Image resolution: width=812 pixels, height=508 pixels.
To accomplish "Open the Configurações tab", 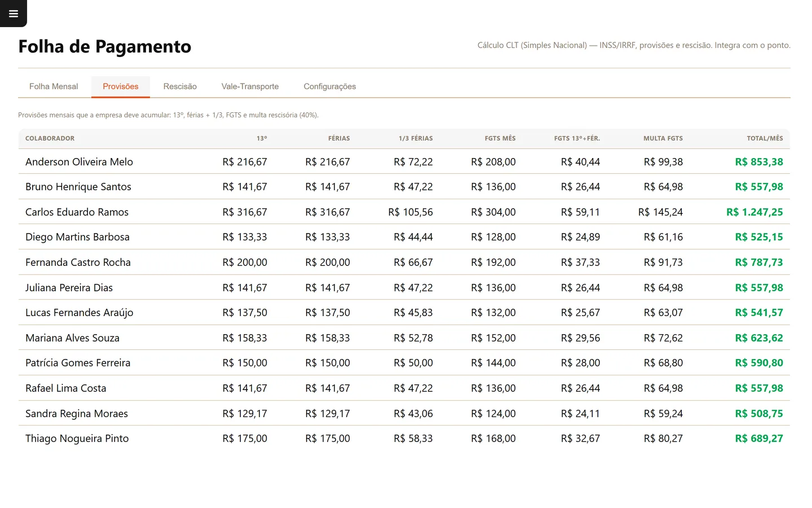I will tap(330, 86).
